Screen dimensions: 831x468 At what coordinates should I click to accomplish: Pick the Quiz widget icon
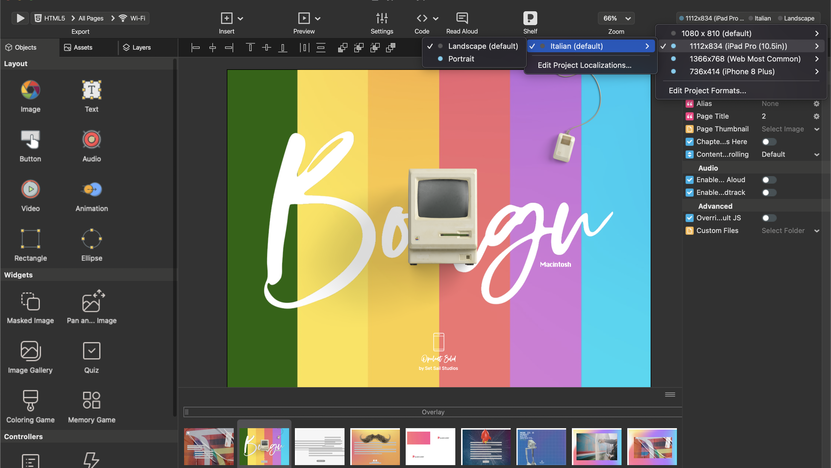(91, 351)
